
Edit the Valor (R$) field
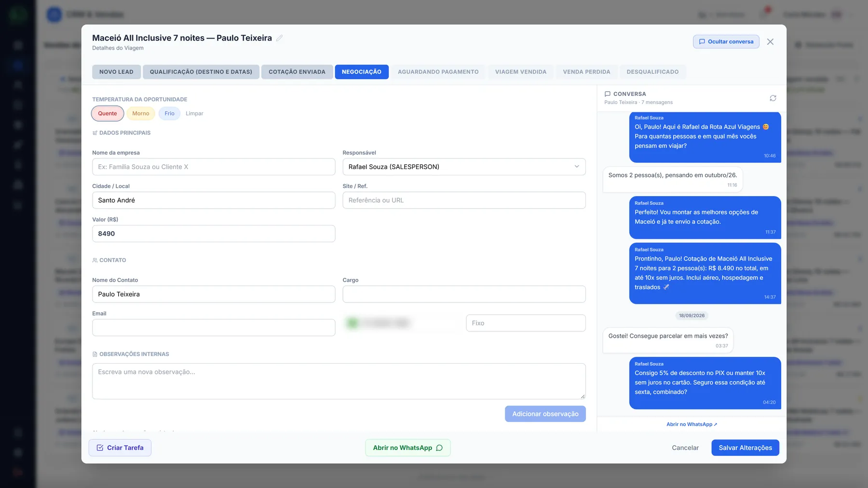point(214,234)
